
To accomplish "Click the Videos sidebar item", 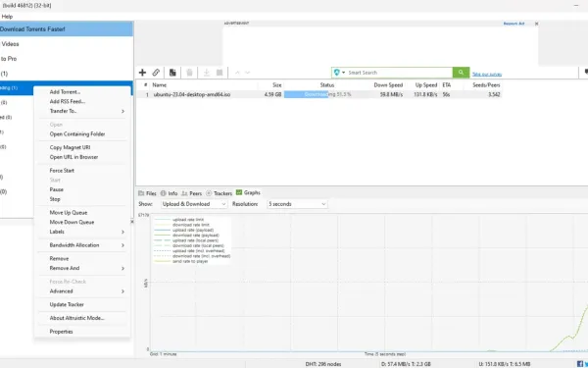I will tap(10, 44).
